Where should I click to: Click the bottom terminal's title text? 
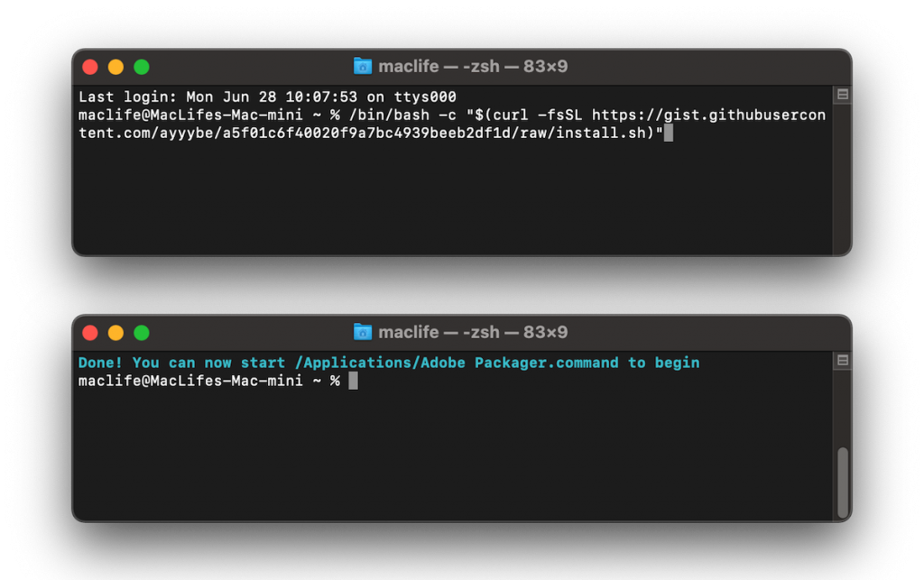(x=473, y=333)
